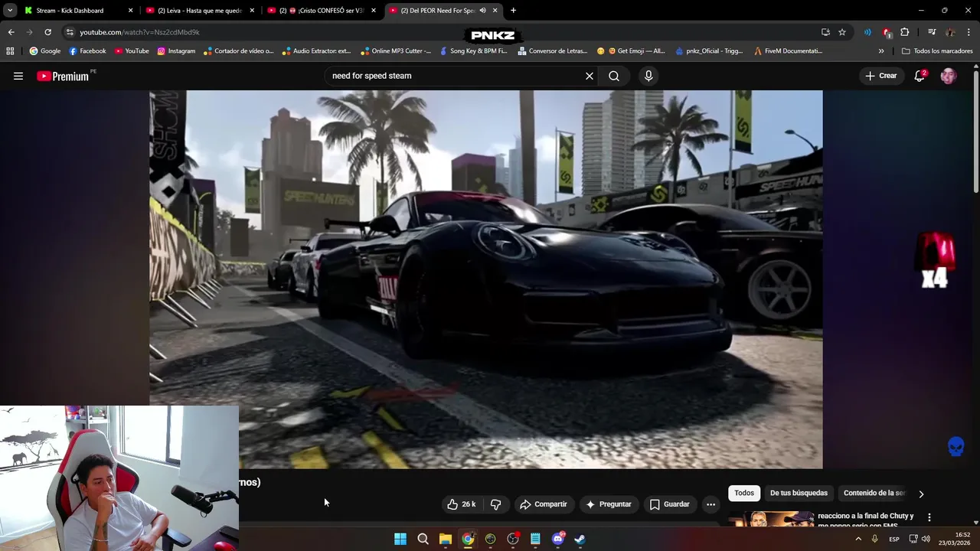Show hidden system tray icons

(x=857, y=539)
